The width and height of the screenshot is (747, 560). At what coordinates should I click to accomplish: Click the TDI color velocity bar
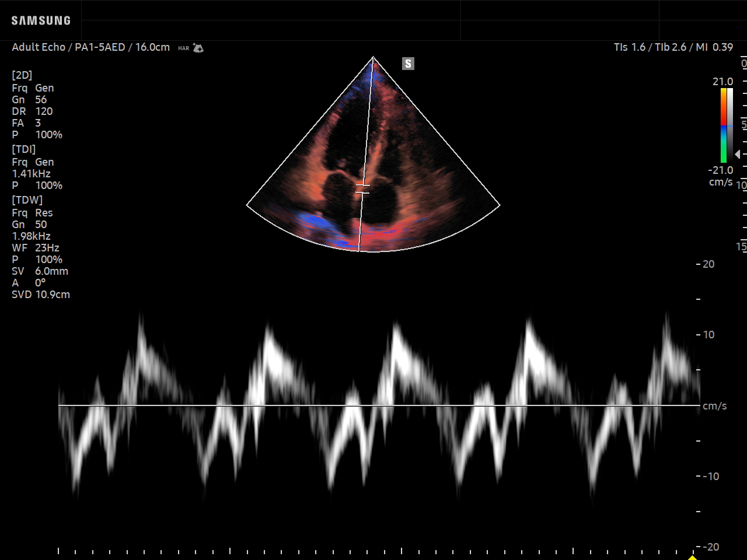tap(724, 125)
